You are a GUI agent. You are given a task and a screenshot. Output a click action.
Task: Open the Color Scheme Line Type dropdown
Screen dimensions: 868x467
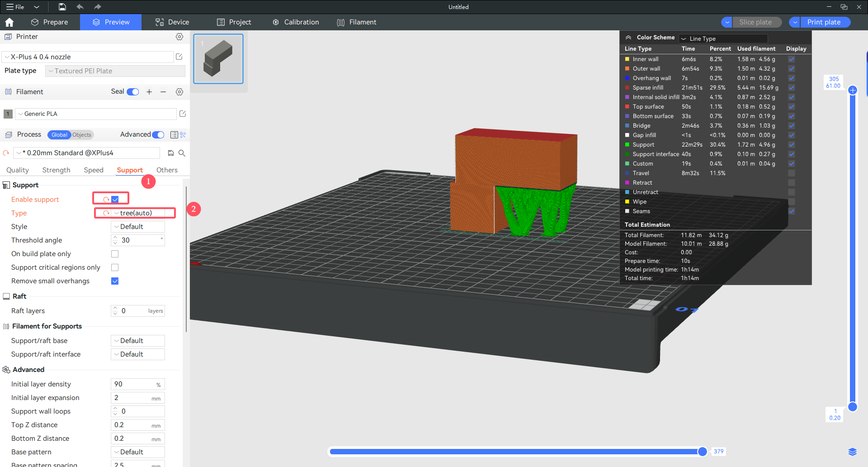(723, 38)
